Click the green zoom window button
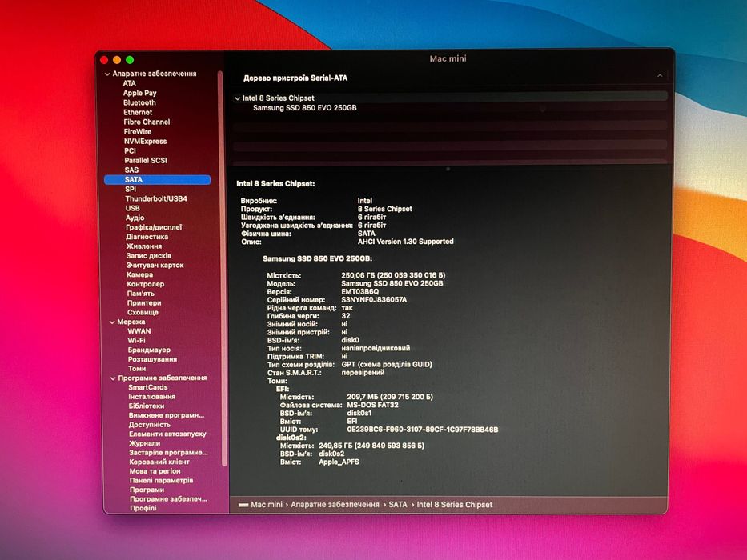Screen dimensions: 747x560 coord(130,60)
